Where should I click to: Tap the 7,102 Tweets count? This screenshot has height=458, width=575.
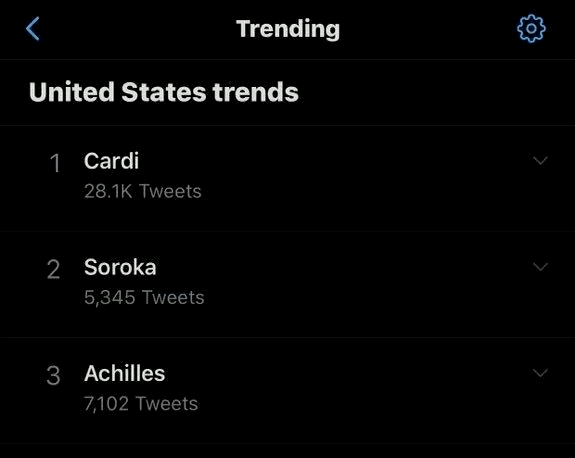pos(141,403)
